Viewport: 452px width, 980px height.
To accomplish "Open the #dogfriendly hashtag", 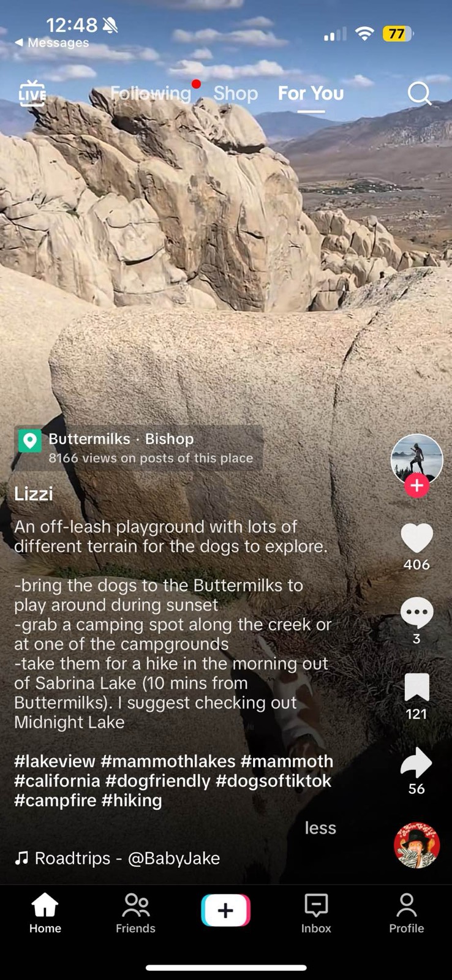I will [x=158, y=781].
